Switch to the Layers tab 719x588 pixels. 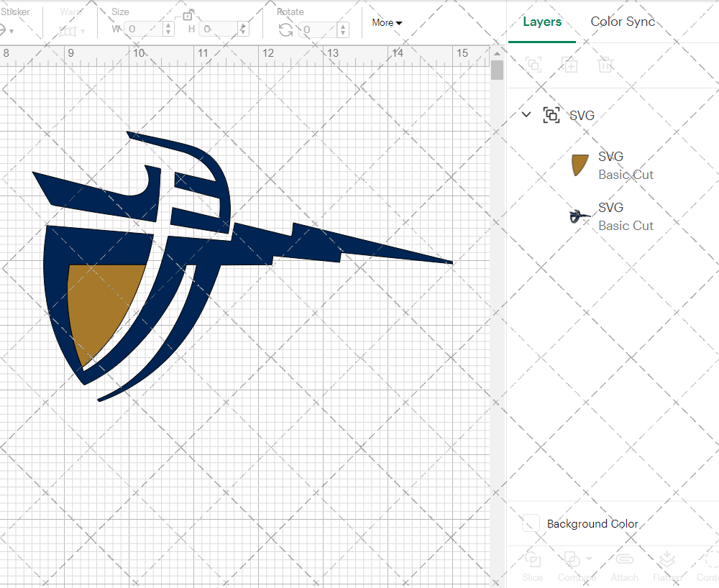click(542, 22)
